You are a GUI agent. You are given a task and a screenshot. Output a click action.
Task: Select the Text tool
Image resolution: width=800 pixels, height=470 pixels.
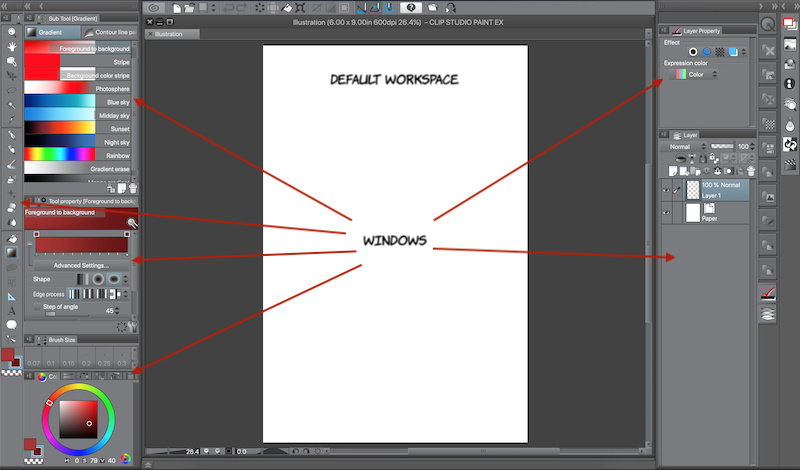[11, 311]
